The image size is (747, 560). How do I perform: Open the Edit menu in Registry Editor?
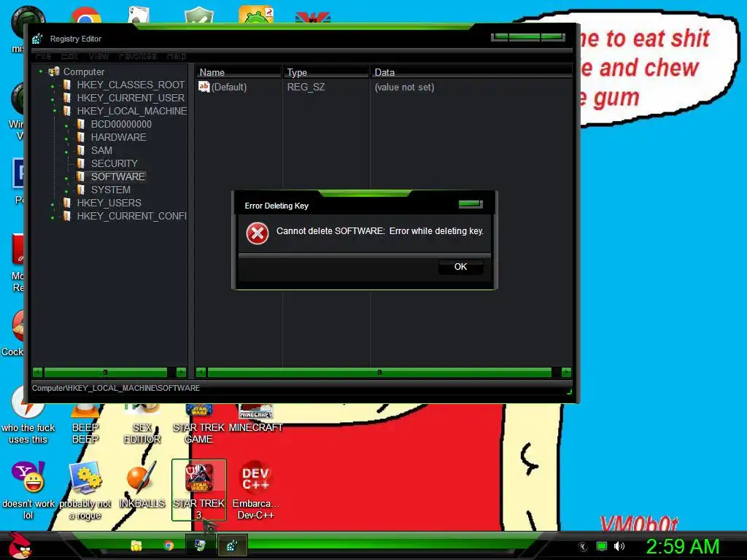tap(69, 55)
